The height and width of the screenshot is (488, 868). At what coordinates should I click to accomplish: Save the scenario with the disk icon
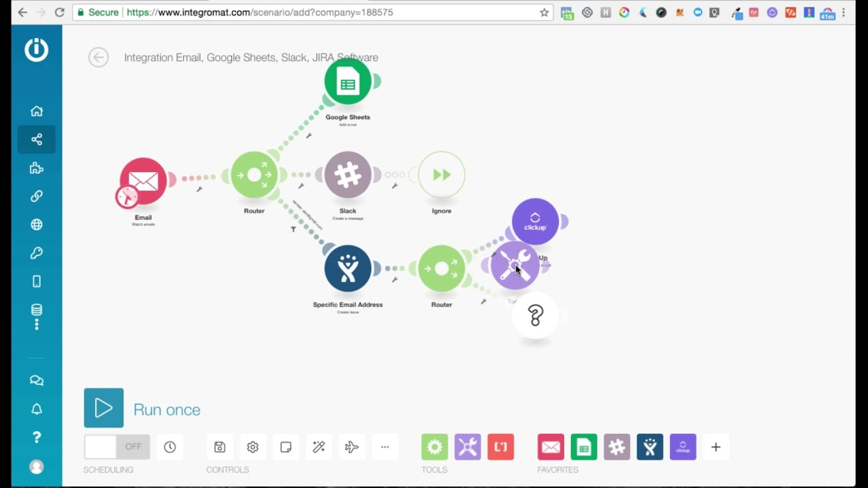click(x=220, y=447)
